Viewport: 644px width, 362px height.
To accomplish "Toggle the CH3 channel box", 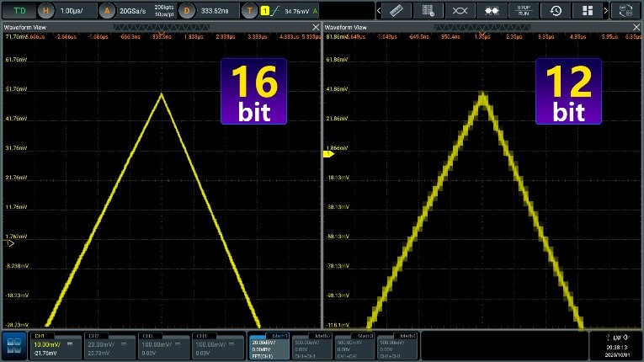I will (x=165, y=344).
